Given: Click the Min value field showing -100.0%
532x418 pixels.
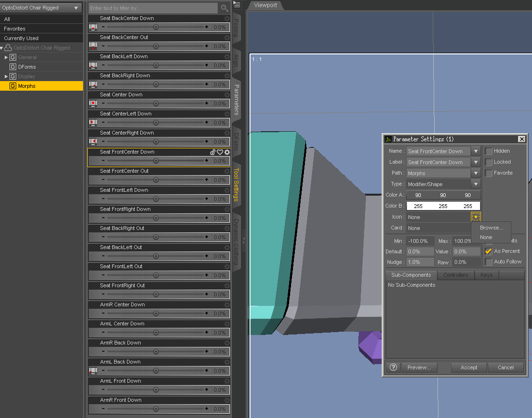Looking at the screenshot, I should [420, 241].
